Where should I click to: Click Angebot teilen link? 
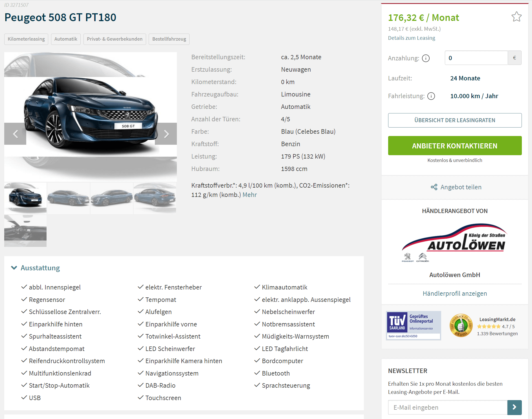pyautogui.click(x=461, y=187)
